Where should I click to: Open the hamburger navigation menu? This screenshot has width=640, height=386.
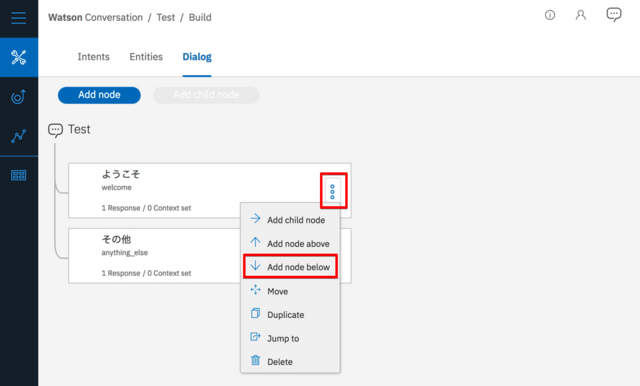click(x=19, y=18)
